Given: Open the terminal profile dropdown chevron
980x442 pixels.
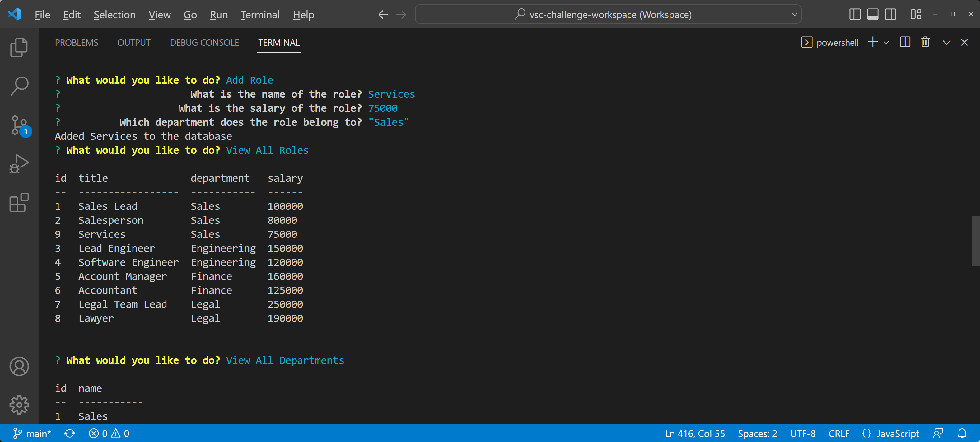Looking at the screenshot, I should pyautogui.click(x=887, y=42).
